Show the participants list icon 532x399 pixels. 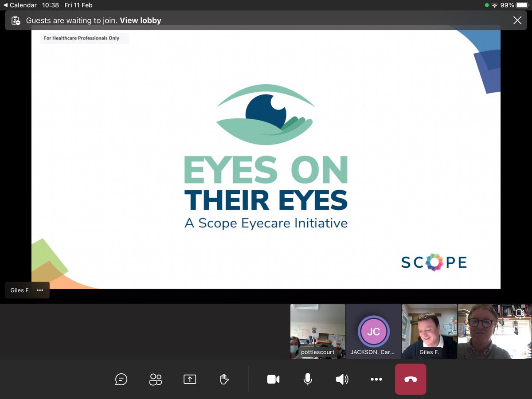point(156,379)
